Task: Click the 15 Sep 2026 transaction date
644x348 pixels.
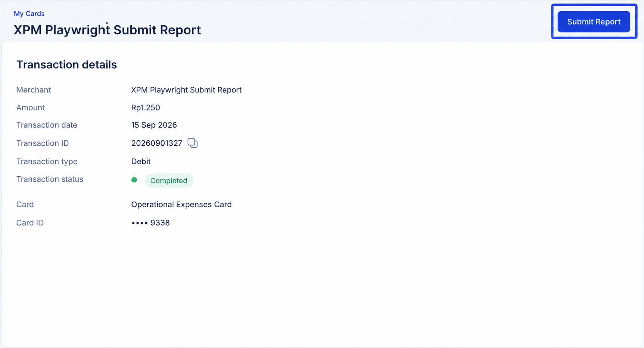Action: point(154,125)
